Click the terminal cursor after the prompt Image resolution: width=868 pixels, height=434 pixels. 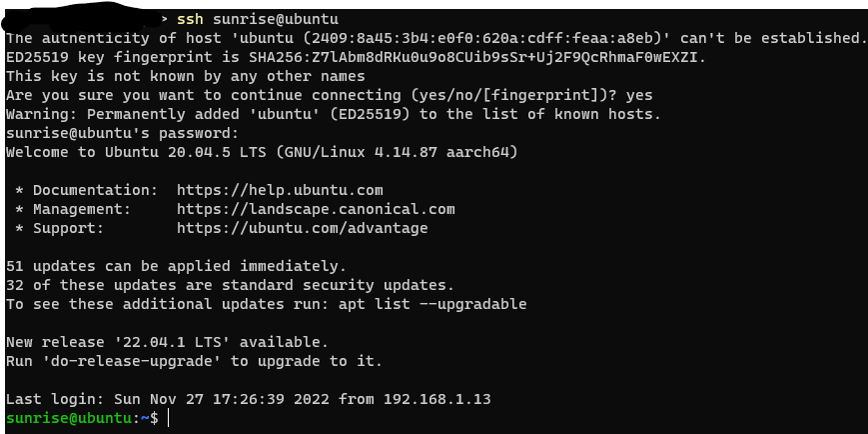[169, 418]
